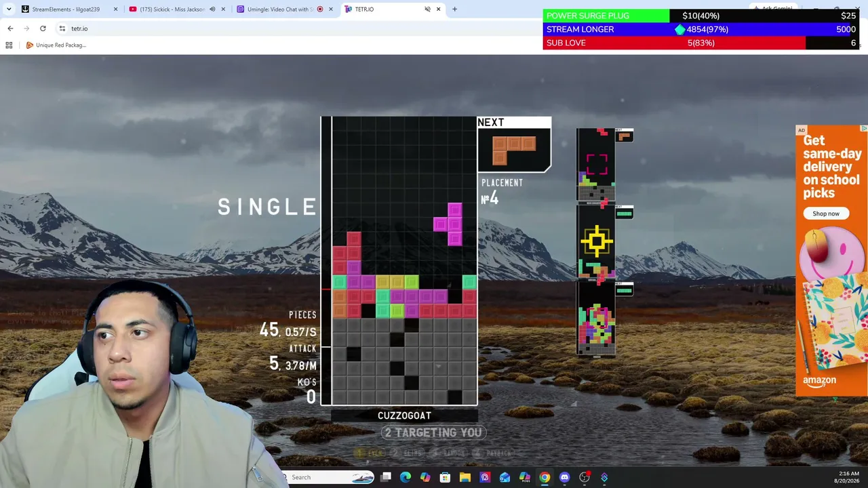Open OBS Studio from the taskbar
The width and height of the screenshot is (868, 488).
tap(585, 477)
